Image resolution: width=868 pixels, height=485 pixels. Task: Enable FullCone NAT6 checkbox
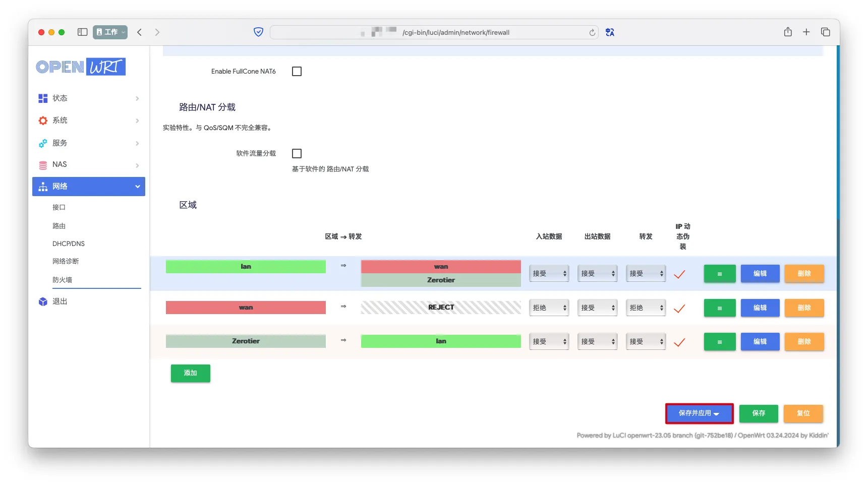[x=297, y=72]
